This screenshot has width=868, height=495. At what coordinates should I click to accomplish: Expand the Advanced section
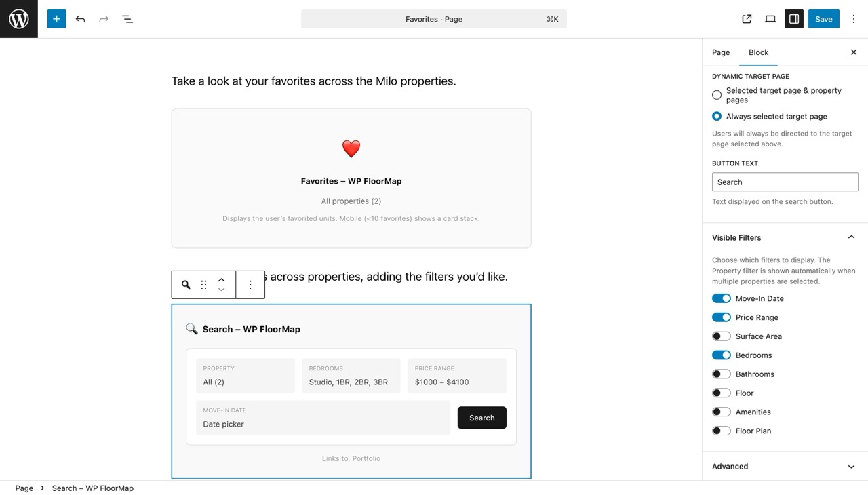[x=851, y=466]
